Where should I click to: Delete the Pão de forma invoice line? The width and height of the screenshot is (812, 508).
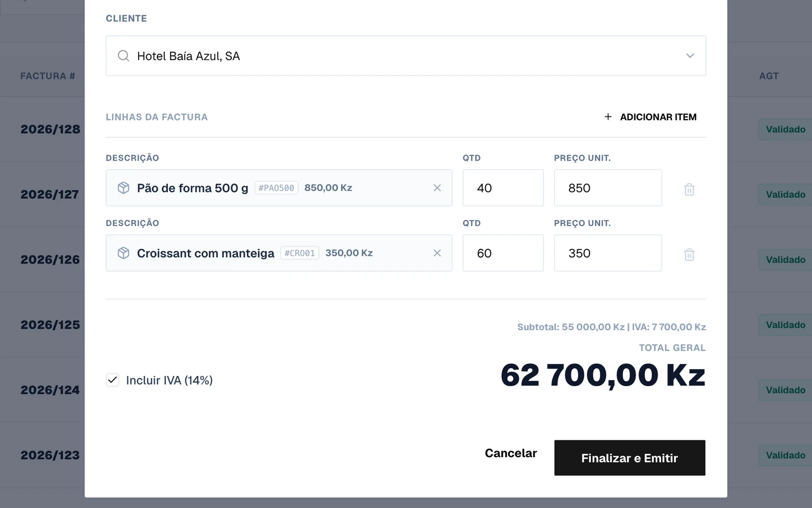[689, 189]
